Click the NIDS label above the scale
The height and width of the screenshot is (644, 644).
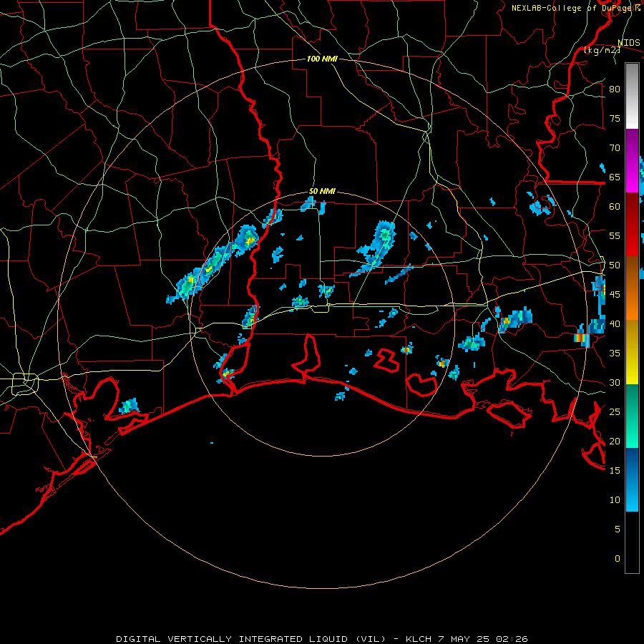(x=629, y=43)
